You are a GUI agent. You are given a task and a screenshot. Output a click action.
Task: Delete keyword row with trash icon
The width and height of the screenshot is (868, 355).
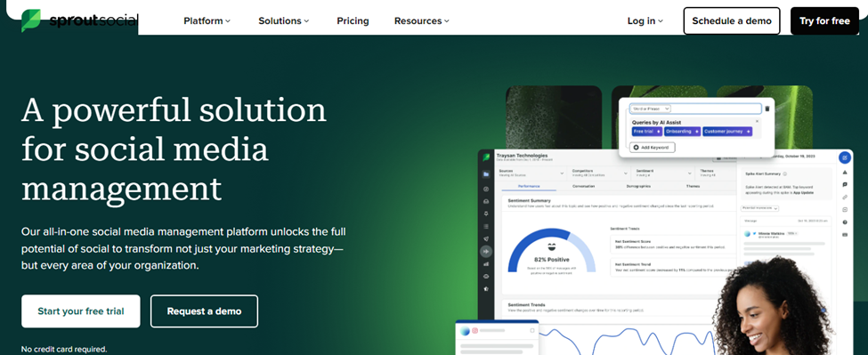point(767,109)
